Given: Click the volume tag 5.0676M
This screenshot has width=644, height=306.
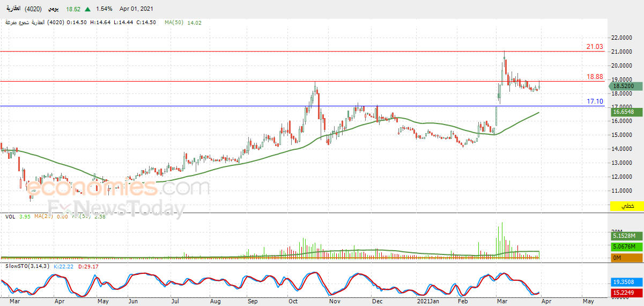Looking at the screenshot, I should tap(626, 246).
